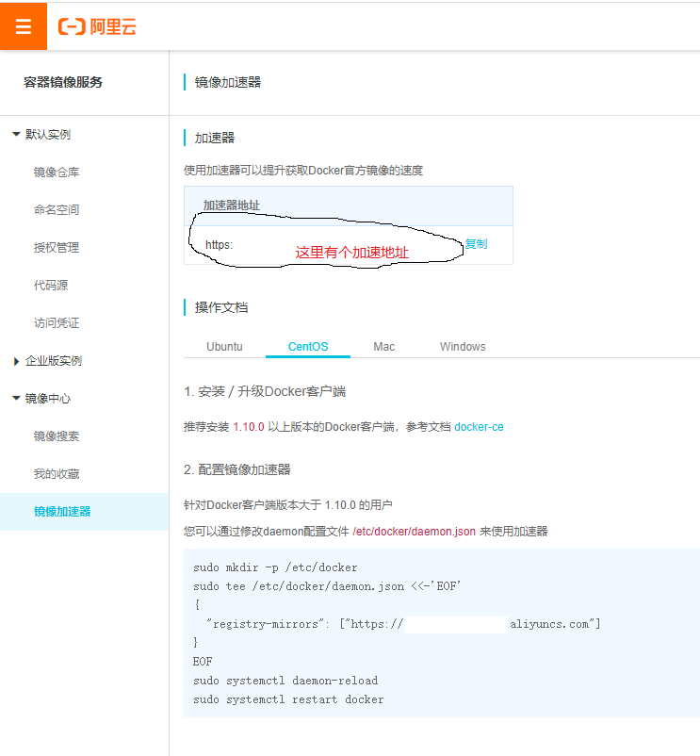Click the 镜像加速器 page title

(x=227, y=82)
